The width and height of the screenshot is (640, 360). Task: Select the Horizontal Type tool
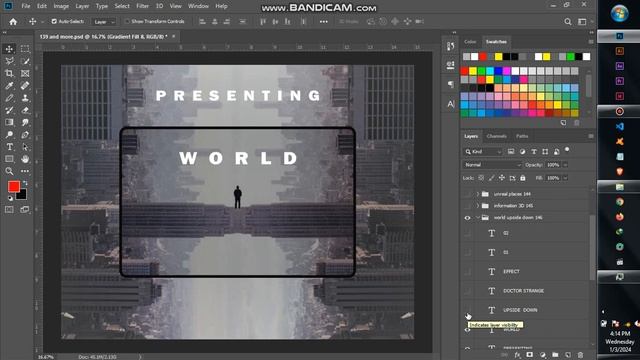9,147
